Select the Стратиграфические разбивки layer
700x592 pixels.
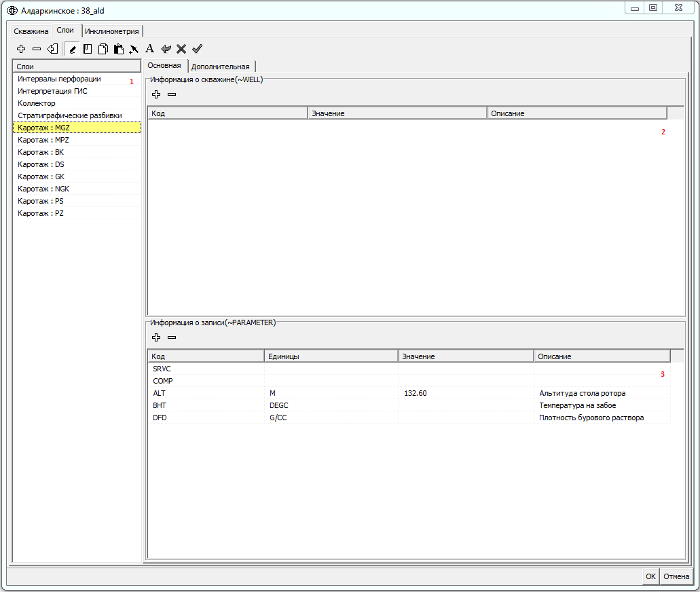click(77, 115)
